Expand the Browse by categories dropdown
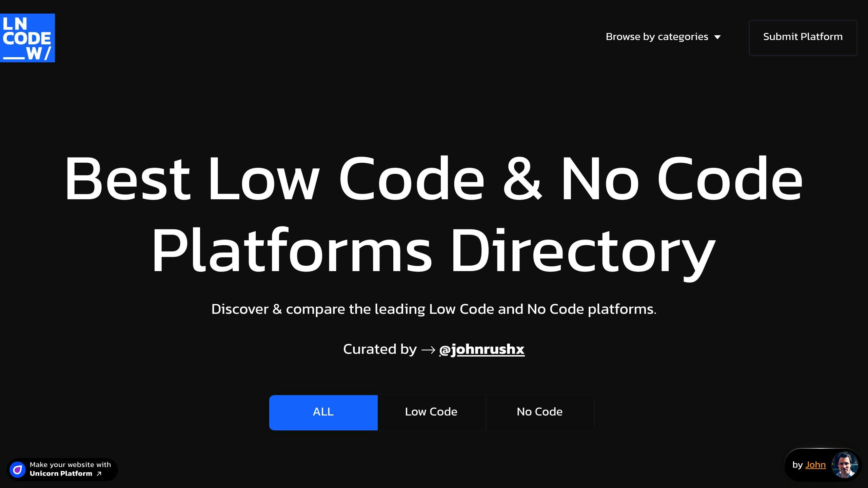The width and height of the screenshot is (868, 488). (664, 37)
